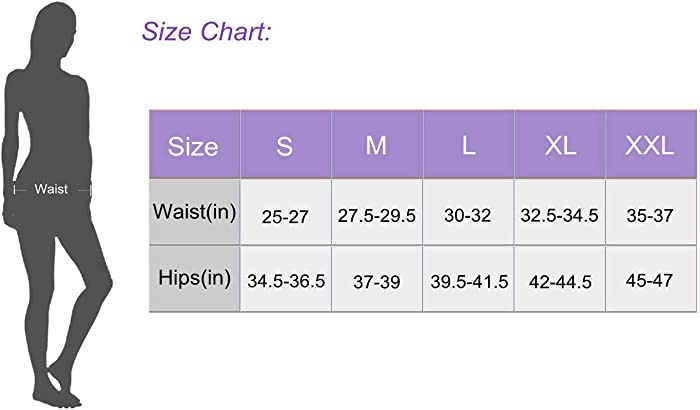The width and height of the screenshot is (700, 410).
Task: Click the Hips(in) row label
Action: point(195,278)
